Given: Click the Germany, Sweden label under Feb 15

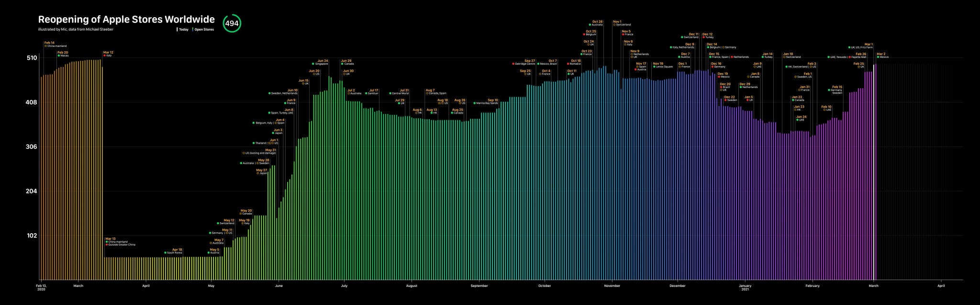Looking at the screenshot, I should [x=836, y=91].
